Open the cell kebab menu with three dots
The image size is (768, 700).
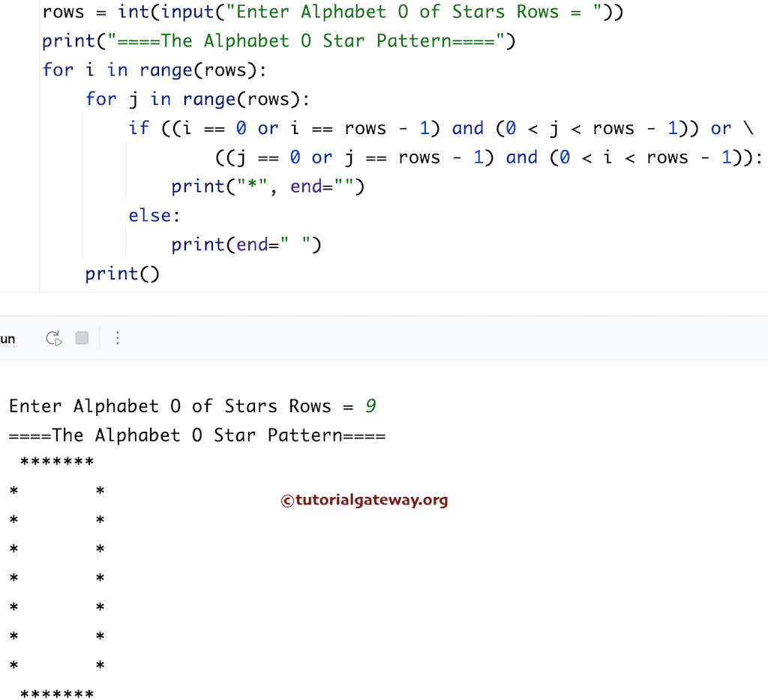coord(118,338)
